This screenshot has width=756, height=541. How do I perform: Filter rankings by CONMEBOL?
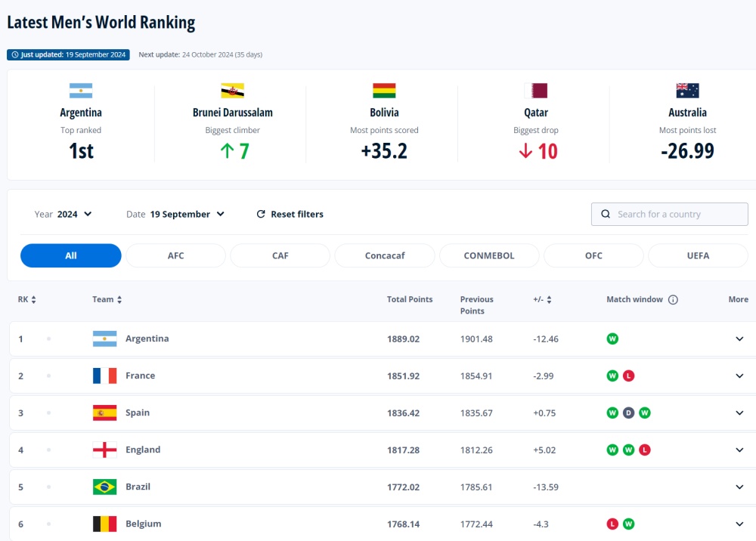tap(489, 256)
